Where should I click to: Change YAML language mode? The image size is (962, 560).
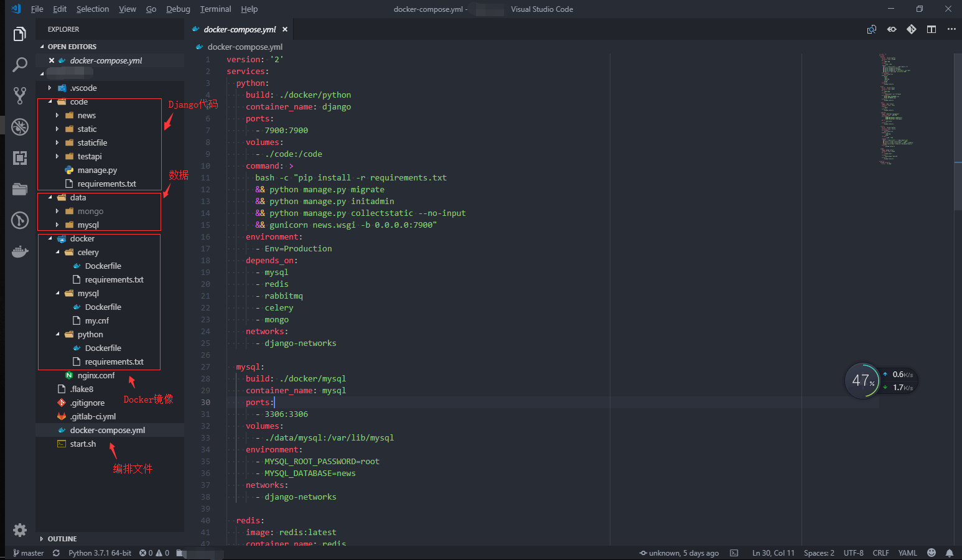pos(907,553)
